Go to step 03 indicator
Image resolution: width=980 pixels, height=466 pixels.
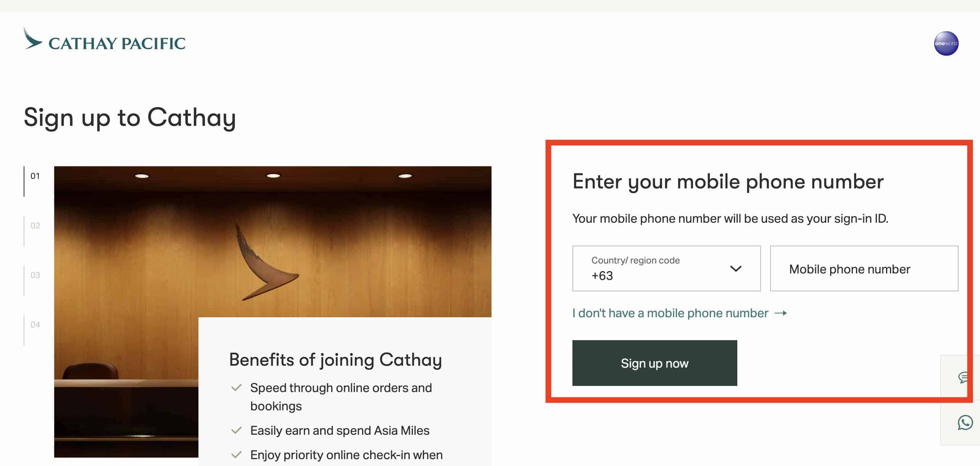(35, 275)
